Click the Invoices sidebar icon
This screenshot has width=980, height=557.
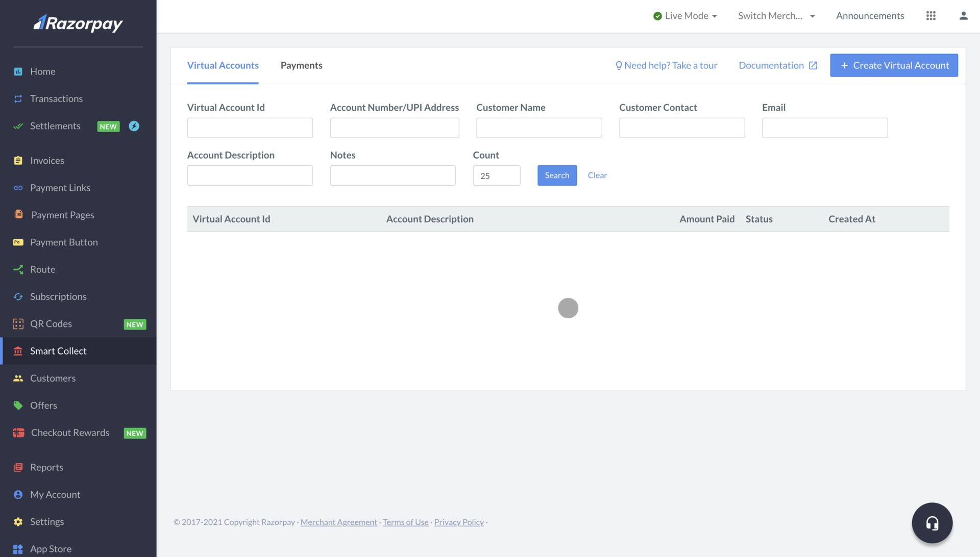pos(18,161)
